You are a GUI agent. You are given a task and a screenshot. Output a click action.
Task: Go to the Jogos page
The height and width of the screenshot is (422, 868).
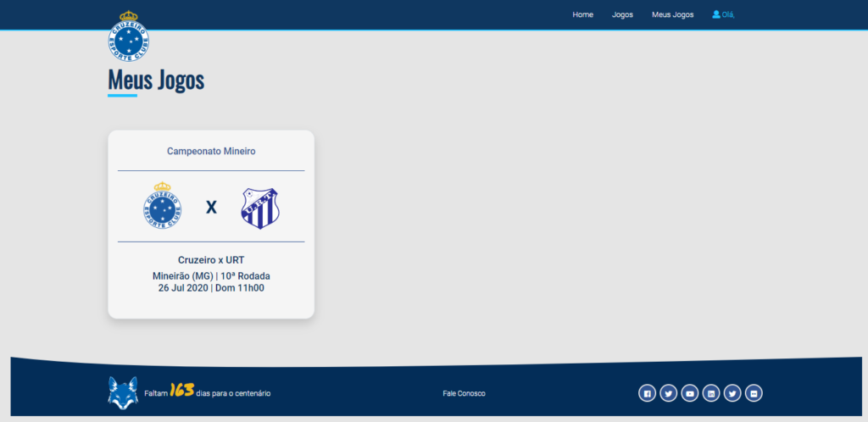pos(622,15)
